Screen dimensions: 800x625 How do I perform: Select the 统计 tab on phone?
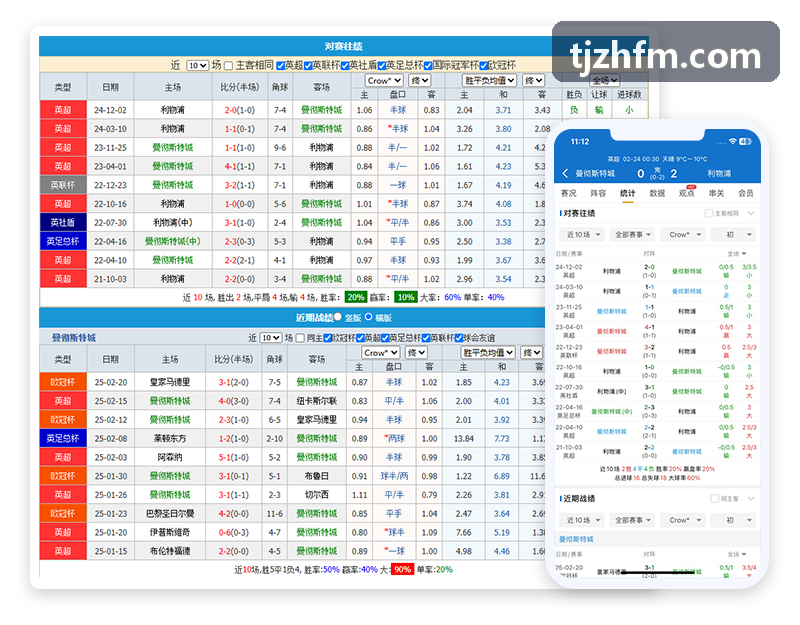pyautogui.click(x=628, y=193)
